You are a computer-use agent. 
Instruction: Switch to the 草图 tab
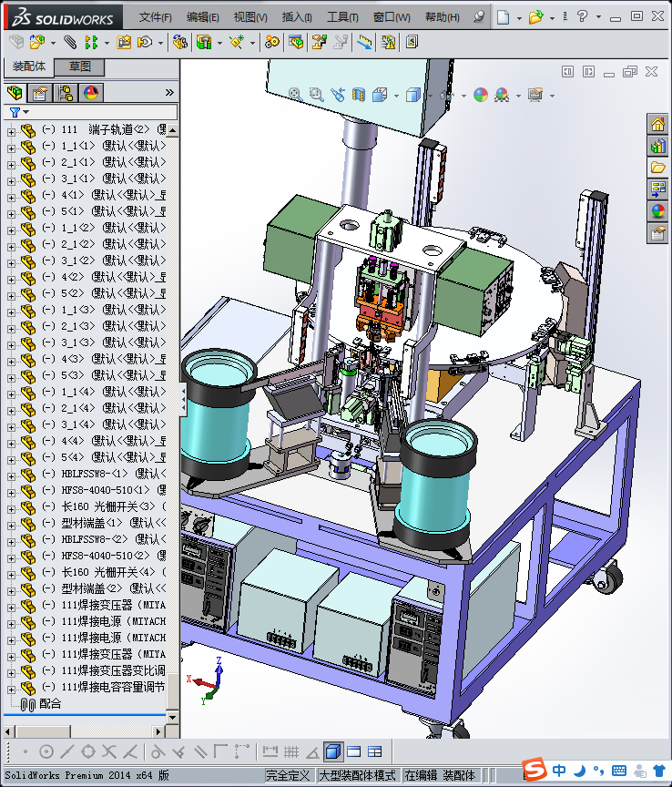tap(79, 66)
